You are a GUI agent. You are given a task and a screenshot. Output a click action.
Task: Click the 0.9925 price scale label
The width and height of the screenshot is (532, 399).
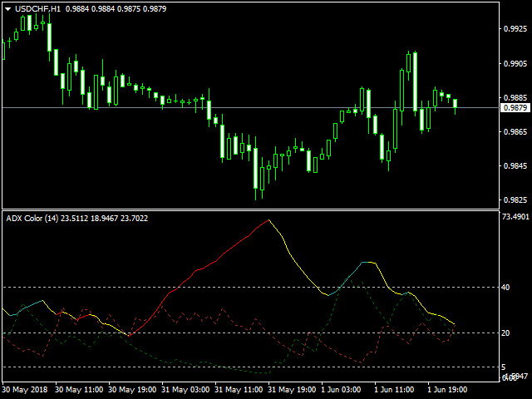[x=517, y=29]
